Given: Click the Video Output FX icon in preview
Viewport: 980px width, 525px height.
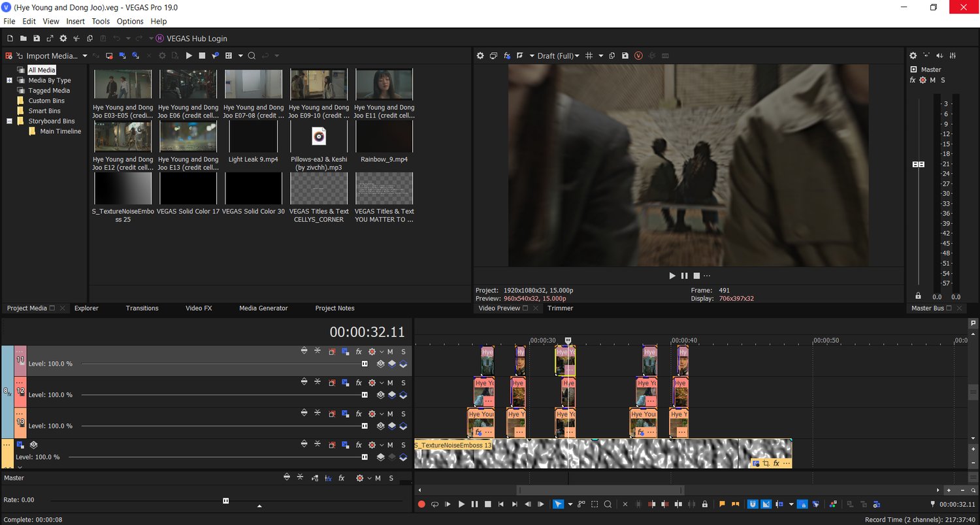Looking at the screenshot, I should click(507, 56).
